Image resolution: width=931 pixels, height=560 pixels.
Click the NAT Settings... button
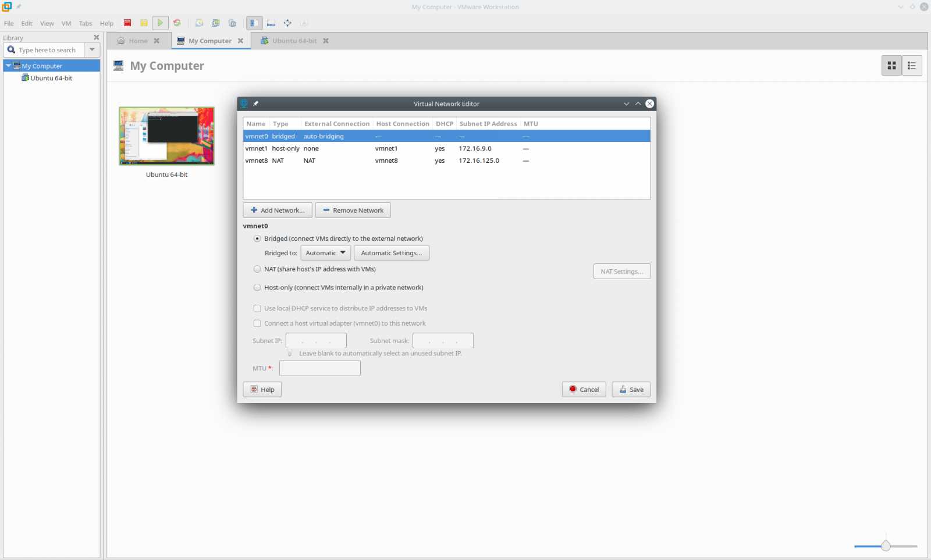pos(622,272)
